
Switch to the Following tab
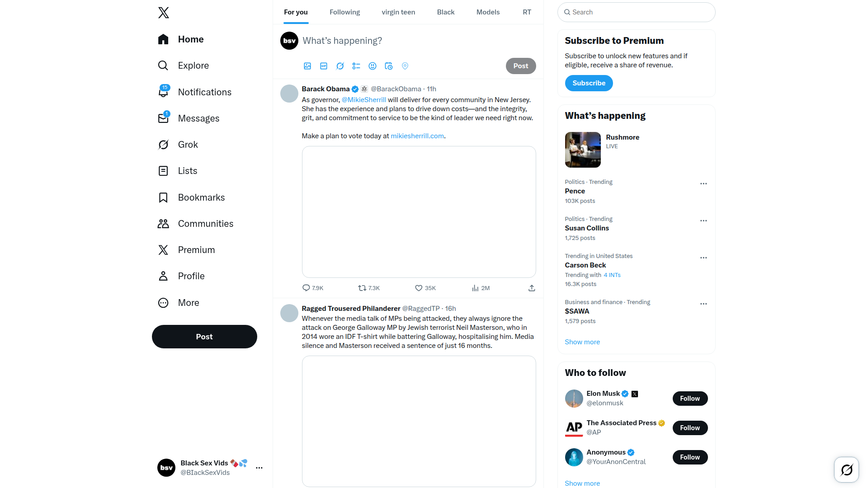click(x=344, y=12)
